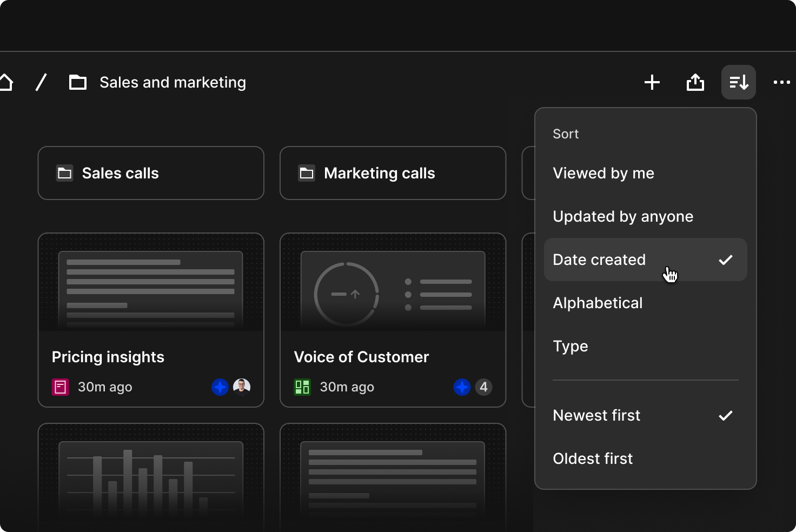This screenshot has width=796, height=532.
Task: Create a new item with the plus icon
Action: [652, 82]
